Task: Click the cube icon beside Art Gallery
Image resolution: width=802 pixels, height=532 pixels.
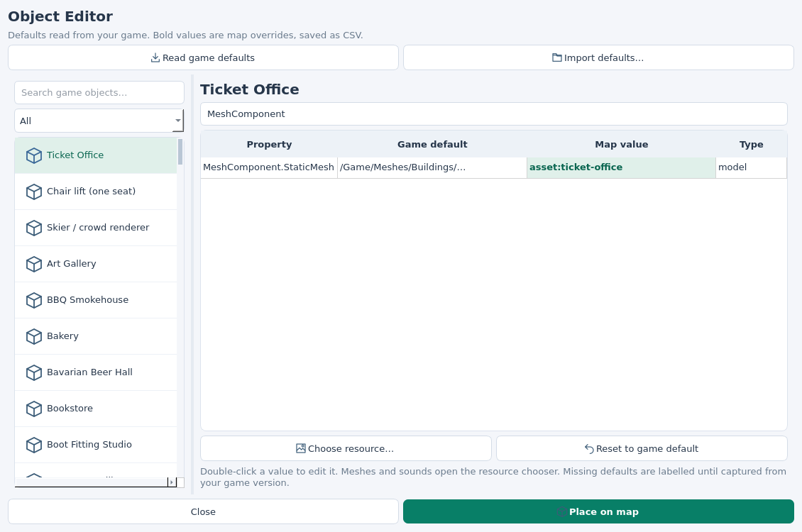Action: [34, 264]
